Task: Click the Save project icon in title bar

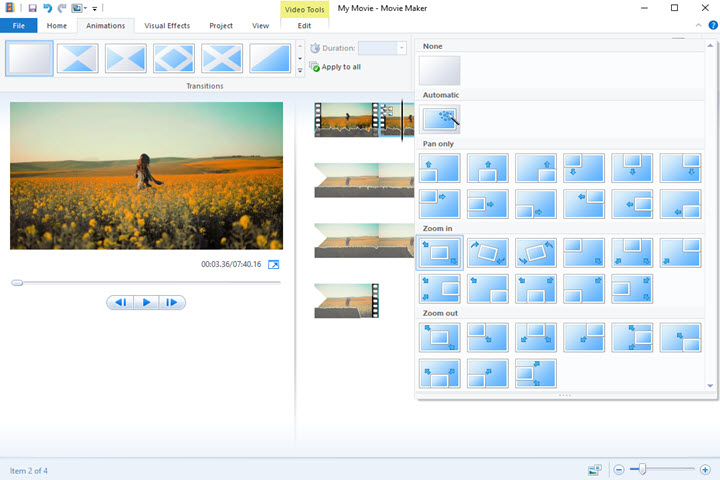Action: tap(32, 8)
